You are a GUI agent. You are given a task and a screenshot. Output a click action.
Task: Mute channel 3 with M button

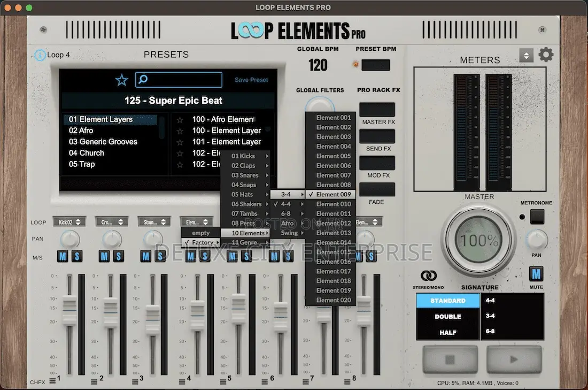(x=146, y=256)
